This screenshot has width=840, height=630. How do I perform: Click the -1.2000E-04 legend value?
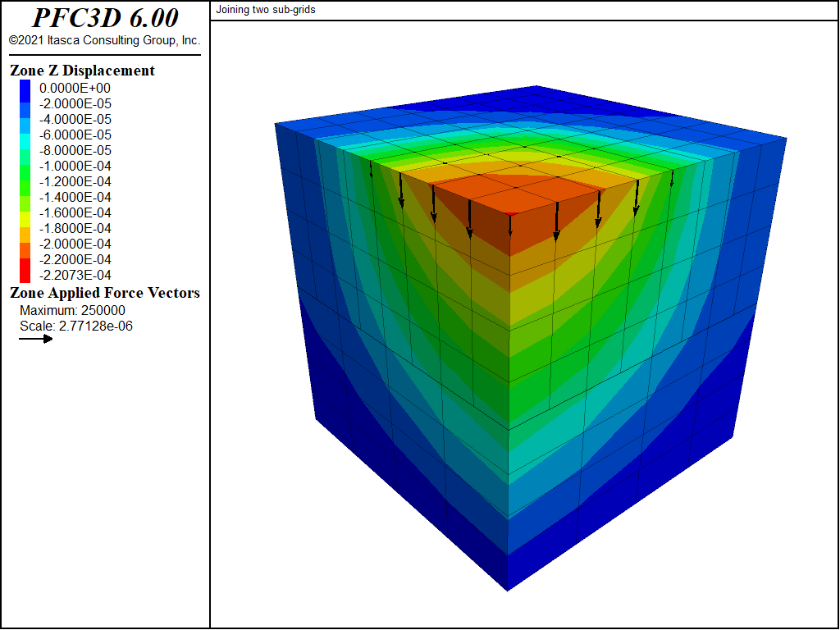[x=75, y=181]
